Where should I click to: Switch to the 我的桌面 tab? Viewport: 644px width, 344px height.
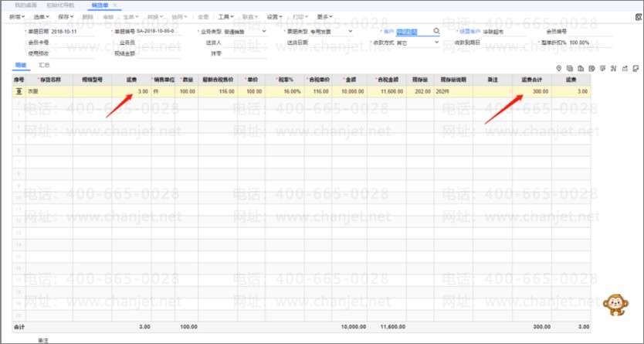click(25, 5)
